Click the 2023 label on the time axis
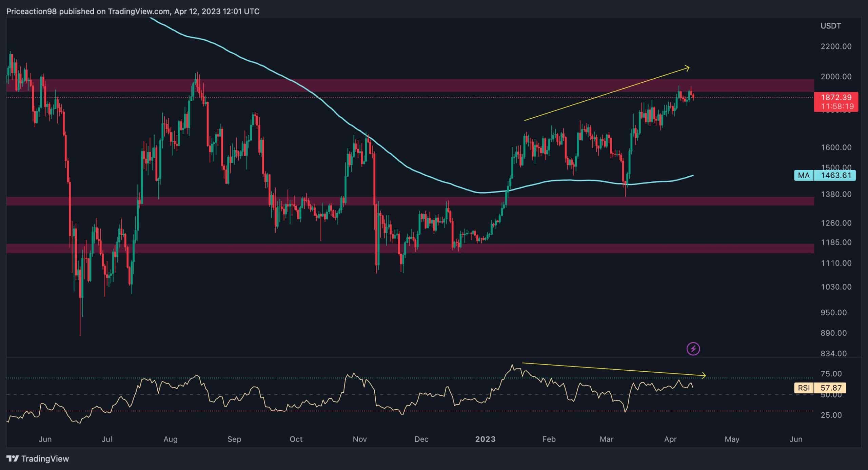This screenshot has width=868, height=470. coord(485,439)
